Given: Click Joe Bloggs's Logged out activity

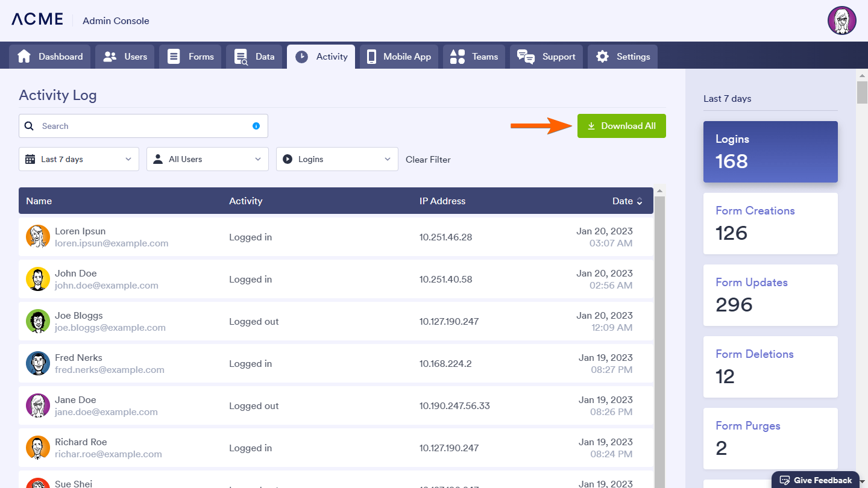Looking at the screenshot, I should pos(254,322).
